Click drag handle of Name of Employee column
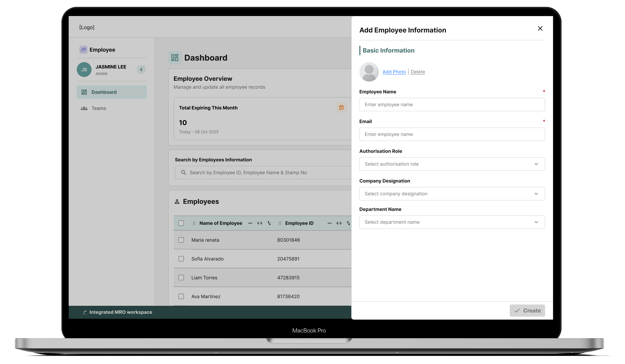 pyautogui.click(x=194, y=223)
